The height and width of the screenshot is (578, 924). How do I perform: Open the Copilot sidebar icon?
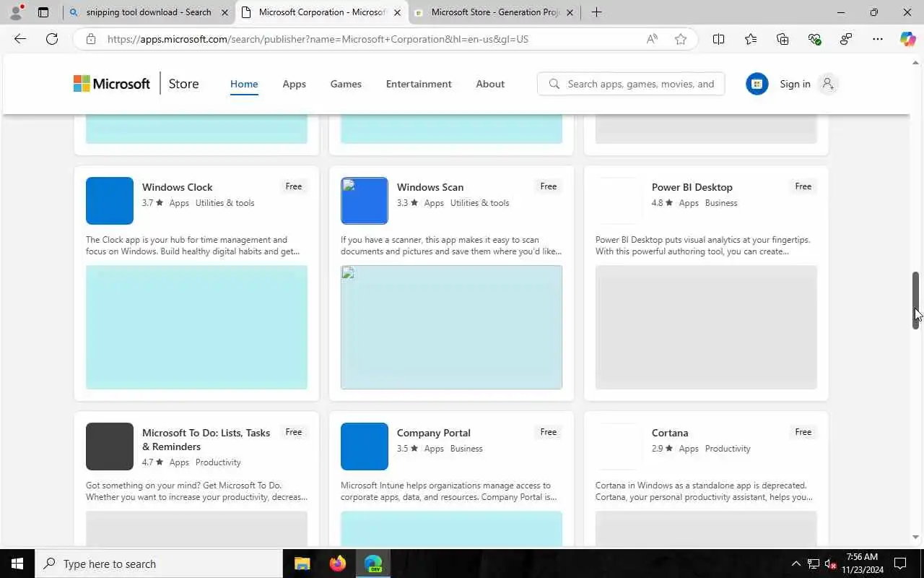908,39
